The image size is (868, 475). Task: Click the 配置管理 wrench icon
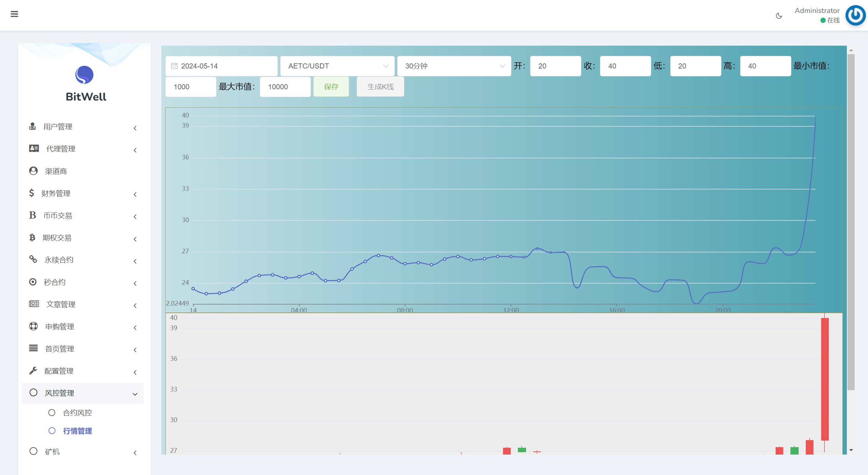tap(33, 370)
